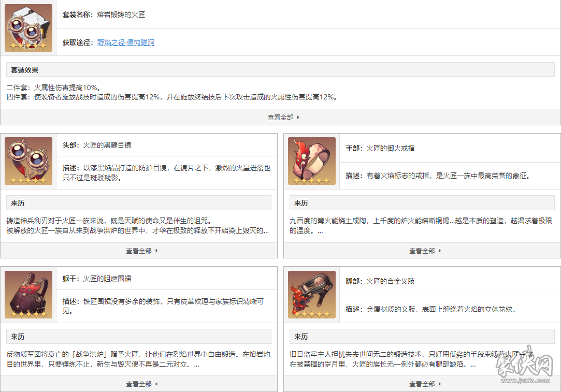Image resolution: width=561 pixels, height=392 pixels.
Task: Expand 查看全部 under 套装效果
Action: [x=283, y=118]
